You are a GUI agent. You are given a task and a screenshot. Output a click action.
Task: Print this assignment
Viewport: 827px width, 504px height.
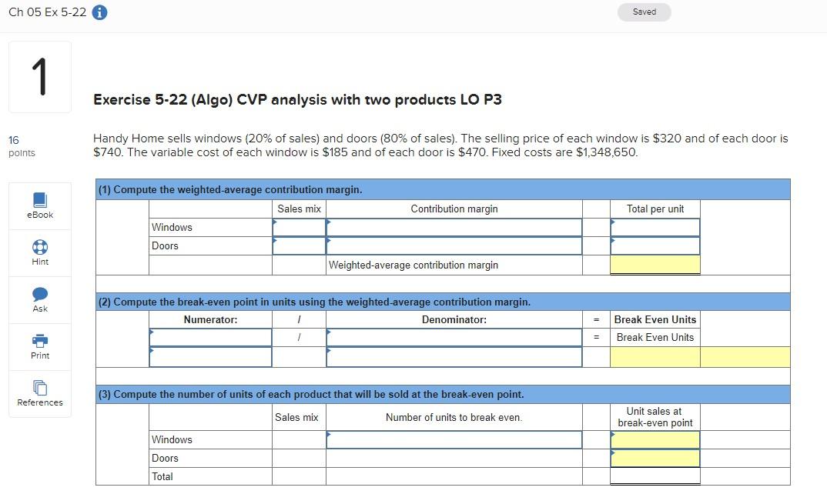(39, 346)
